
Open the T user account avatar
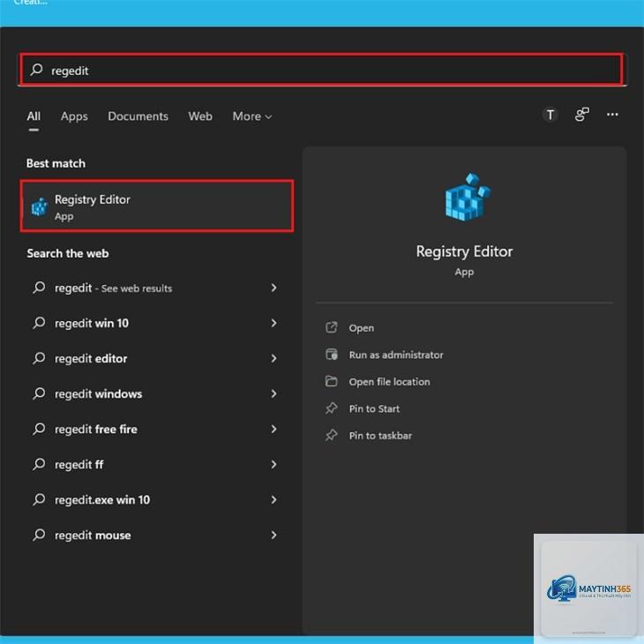point(550,115)
